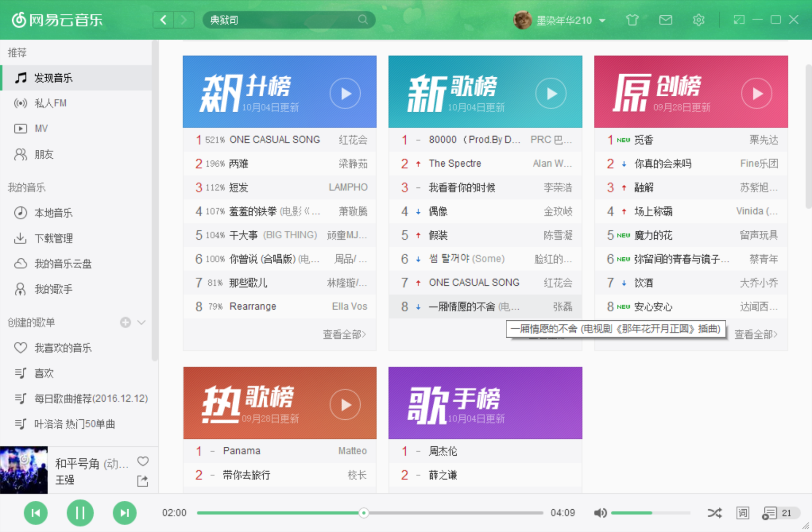812x532 pixels.
Task: Play the 新歌榜 chart
Action: tap(551, 94)
